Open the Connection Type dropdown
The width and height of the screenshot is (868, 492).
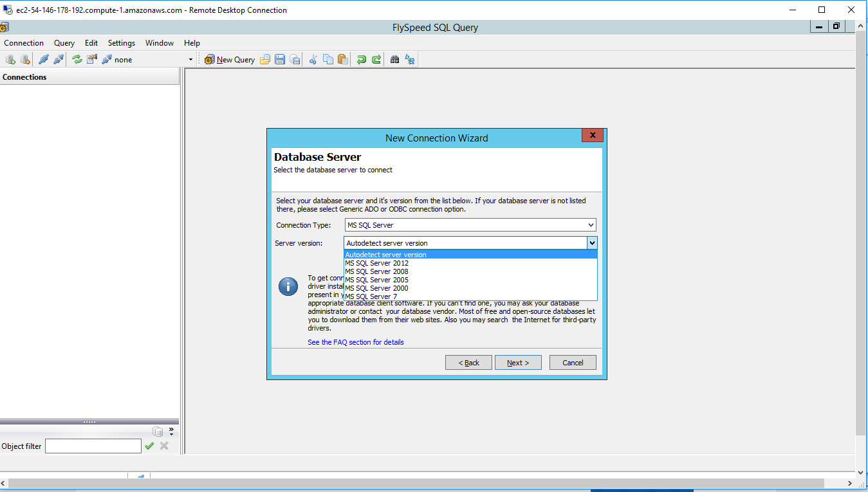click(x=591, y=224)
